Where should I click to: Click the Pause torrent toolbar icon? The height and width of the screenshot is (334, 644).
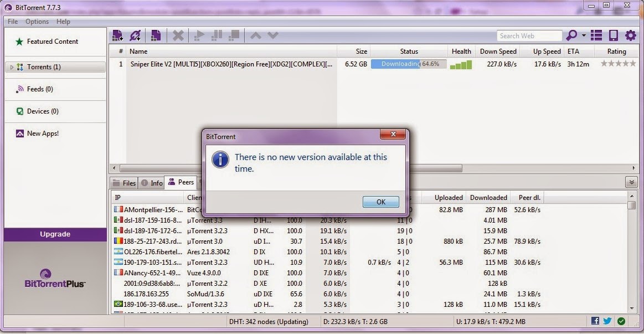pos(217,35)
